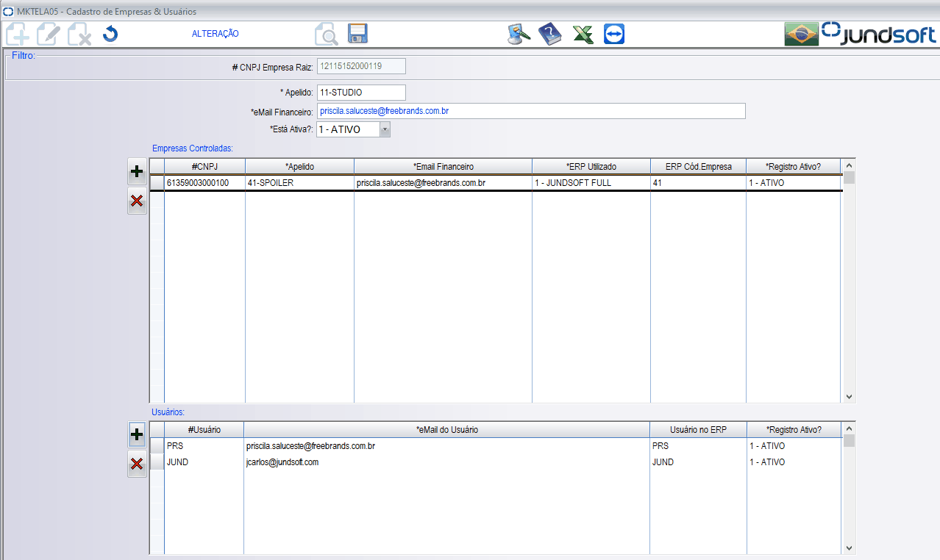940x560 pixels.
Task: Click the new record toolbar icon
Action: (17, 35)
